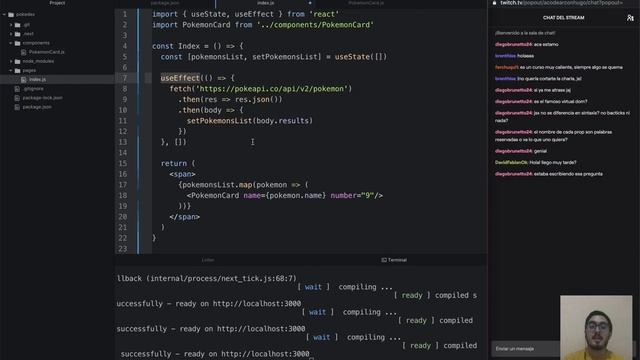Open package.json in the project tree
640x360 pixels.
click(x=37, y=107)
